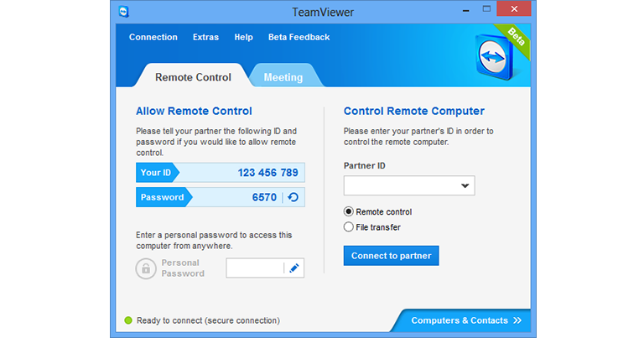Select the Remote control radio option
The width and height of the screenshot is (644, 338).
348,211
